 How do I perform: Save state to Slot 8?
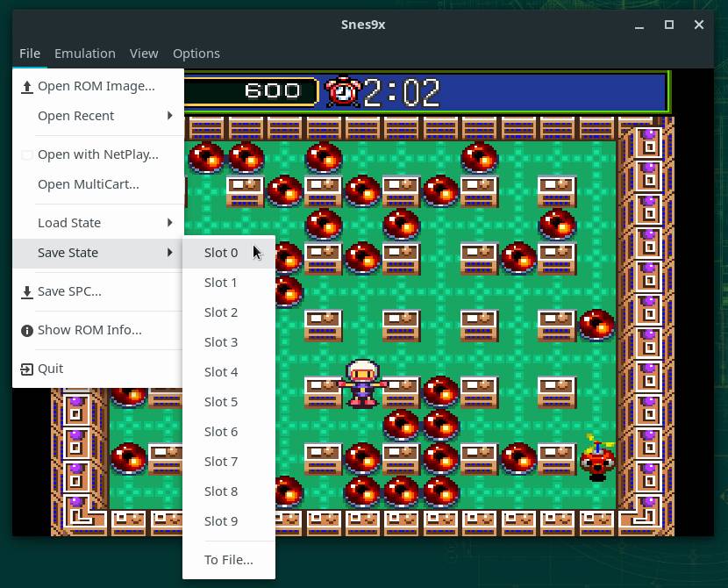click(x=229, y=491)
